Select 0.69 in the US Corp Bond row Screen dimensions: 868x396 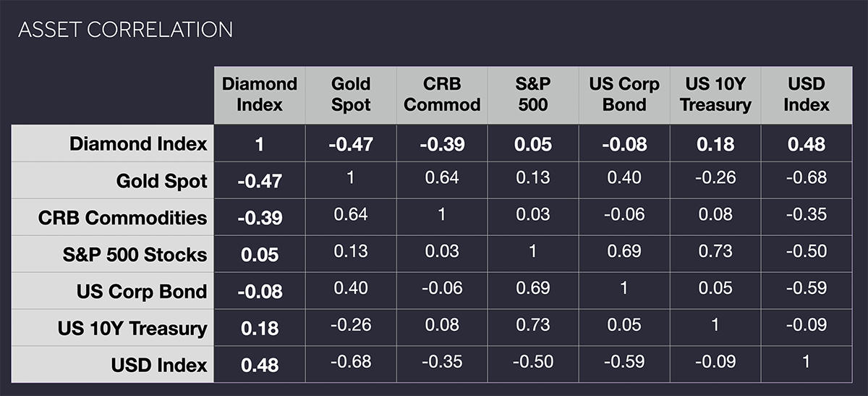coord(533,287)
